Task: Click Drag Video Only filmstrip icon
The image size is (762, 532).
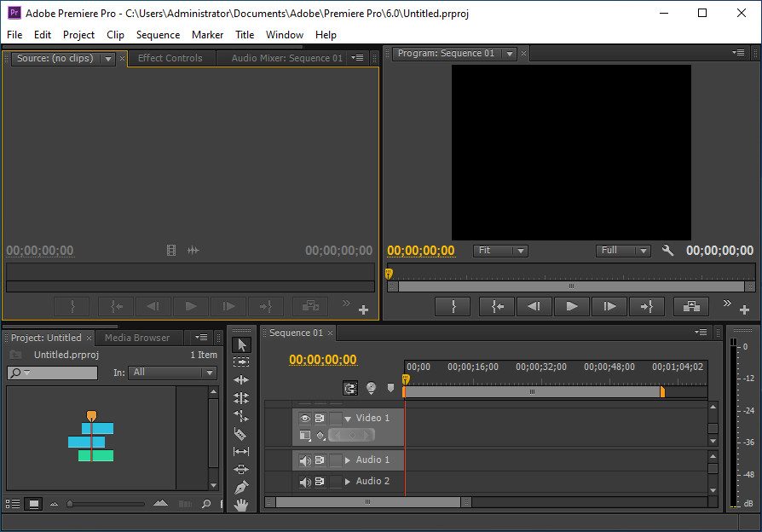Action: coord(171,251)
